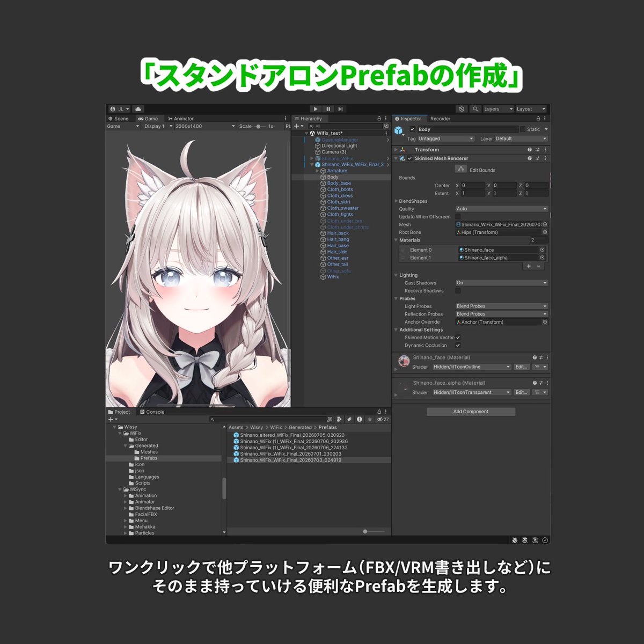Toggle the Dynamic Occlusion checkbox

(458, 346)
